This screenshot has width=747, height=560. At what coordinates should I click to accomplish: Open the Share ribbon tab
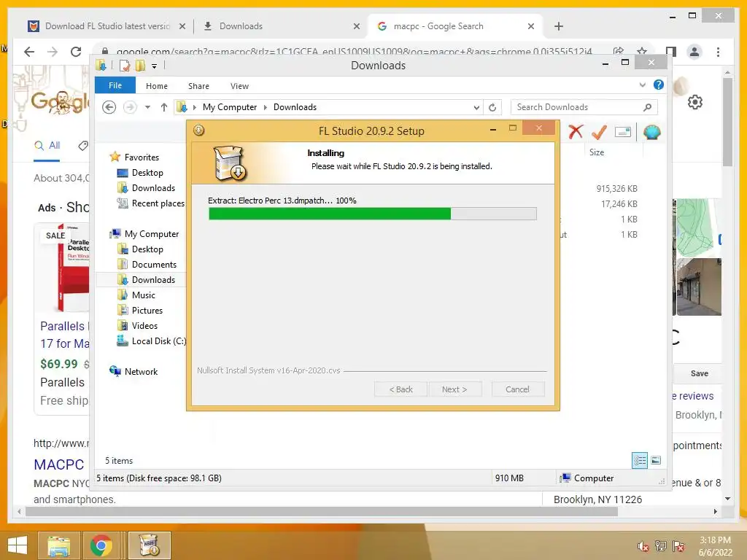pyautogui.click(x=198, y=86)
